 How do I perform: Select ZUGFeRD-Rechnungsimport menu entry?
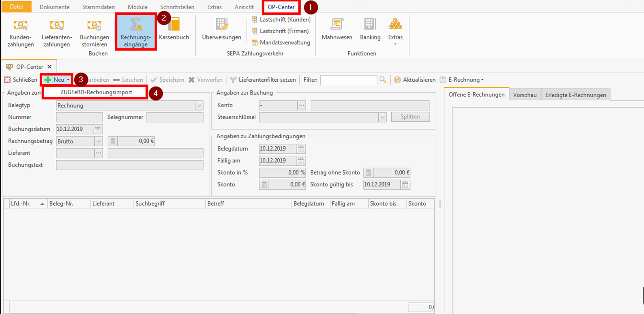click(96, 92)
